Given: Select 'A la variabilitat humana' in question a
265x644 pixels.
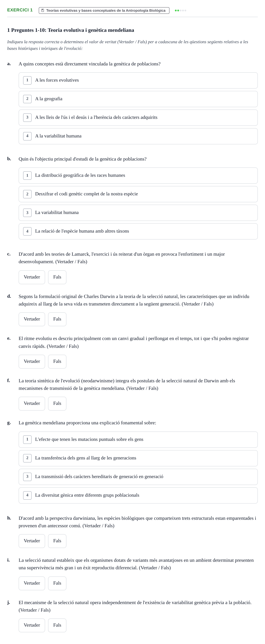Looking at the screenshot, I should click(x=138, y=136).
